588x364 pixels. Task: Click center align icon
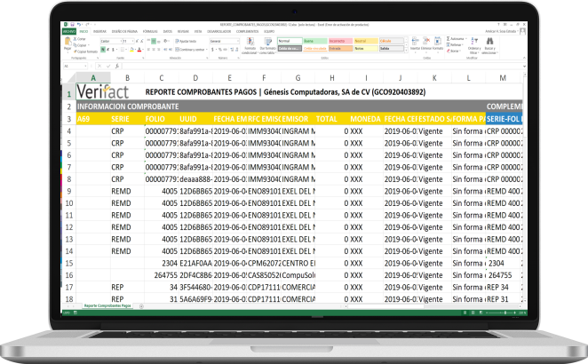click(x=154, y=50)
